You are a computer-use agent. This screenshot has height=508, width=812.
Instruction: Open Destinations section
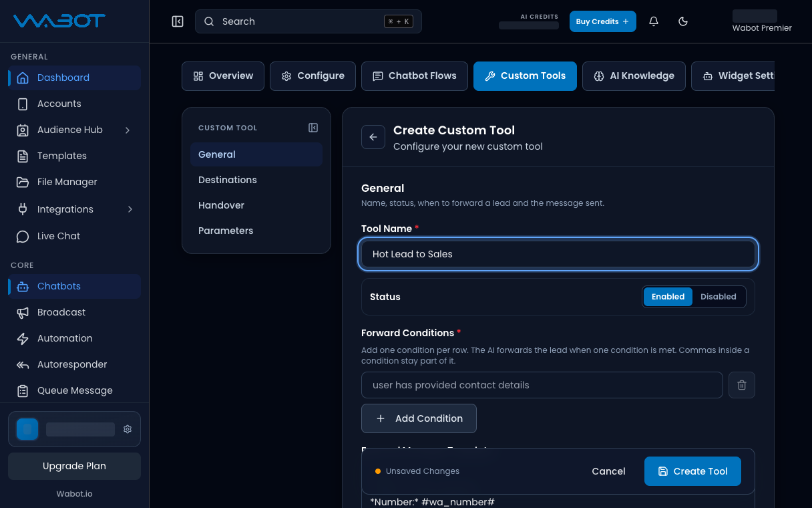pyautogui.click(x=256, y=180)
